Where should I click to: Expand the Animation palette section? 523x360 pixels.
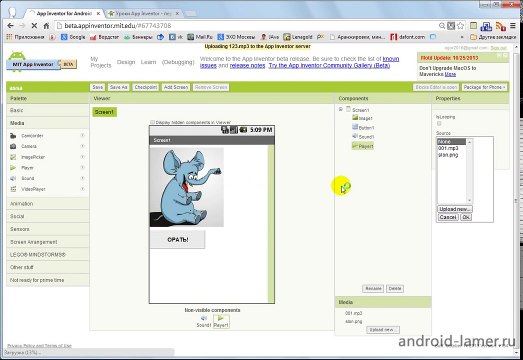tap(47, 204)
